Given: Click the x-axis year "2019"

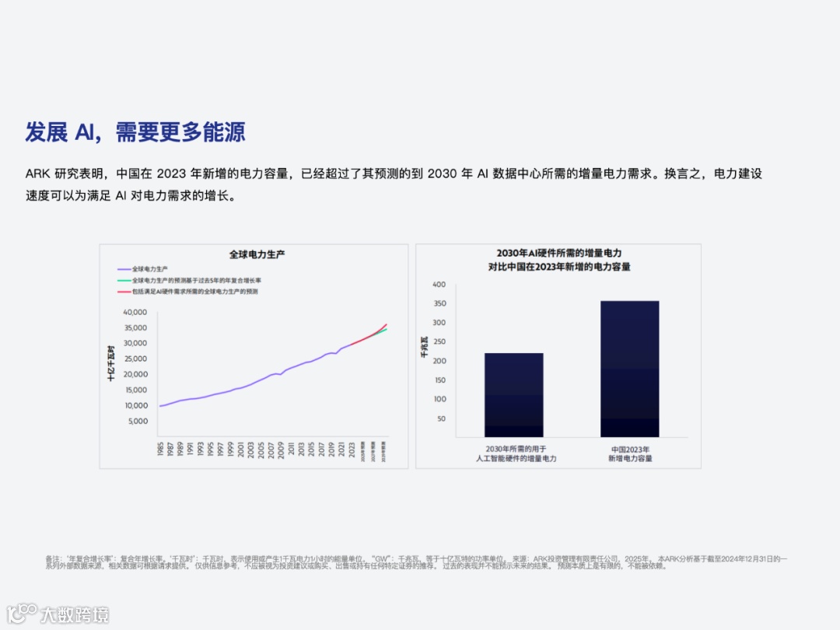Looking at the screenshot, I should (x=331, y=449).
